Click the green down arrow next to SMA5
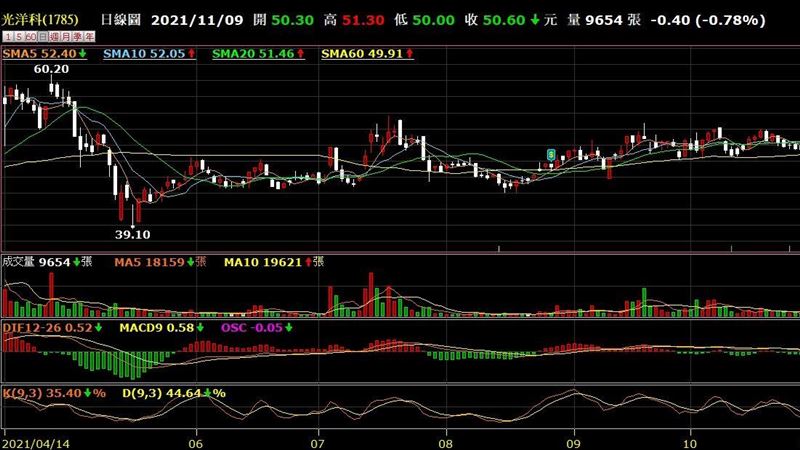 (x=83, y=54)
